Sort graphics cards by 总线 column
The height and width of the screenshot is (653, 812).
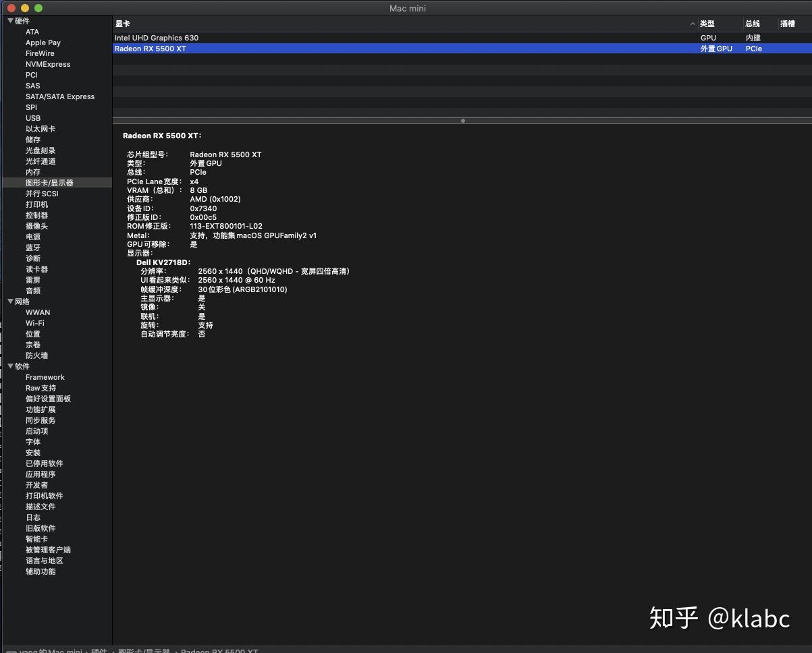point(752,23)
